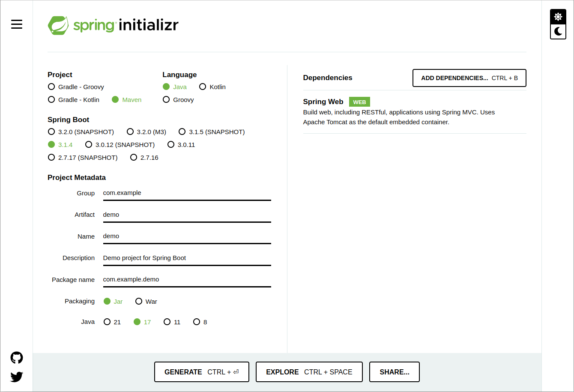Choose Java as the language

point(175,87)
